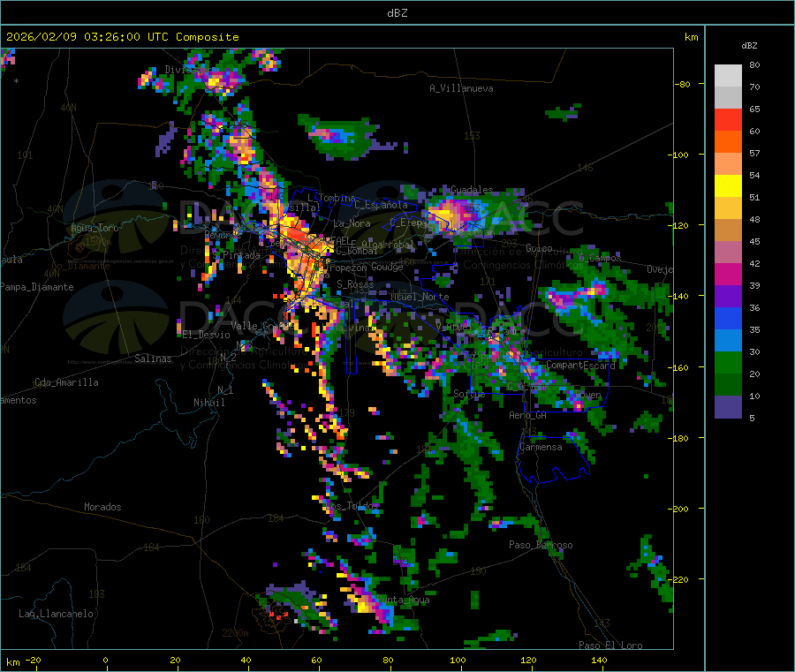Screen dimensions: 795x672
Task: Click the '100' tick on the bottom axis
Action: [458, 660]
